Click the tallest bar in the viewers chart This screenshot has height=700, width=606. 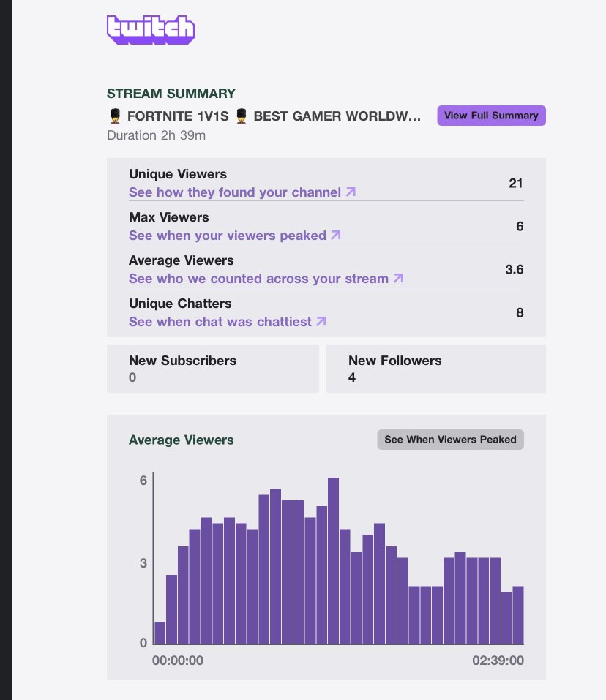coord(333,561)
